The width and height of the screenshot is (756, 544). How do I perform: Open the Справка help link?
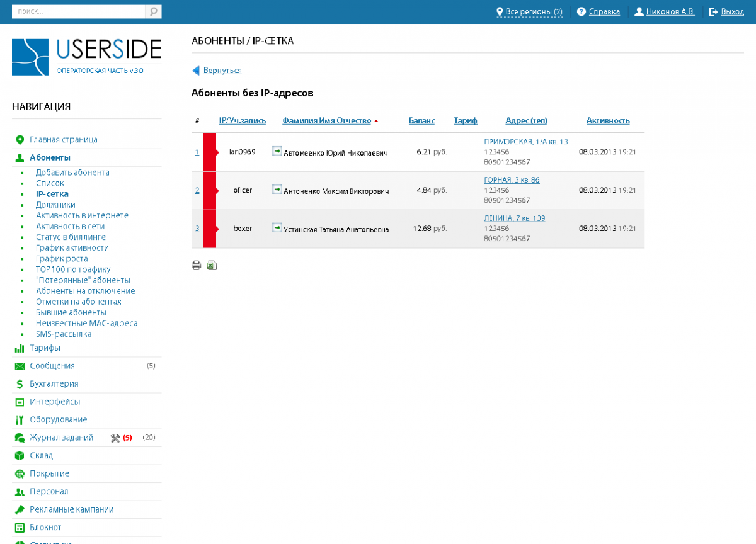[604, 12]
